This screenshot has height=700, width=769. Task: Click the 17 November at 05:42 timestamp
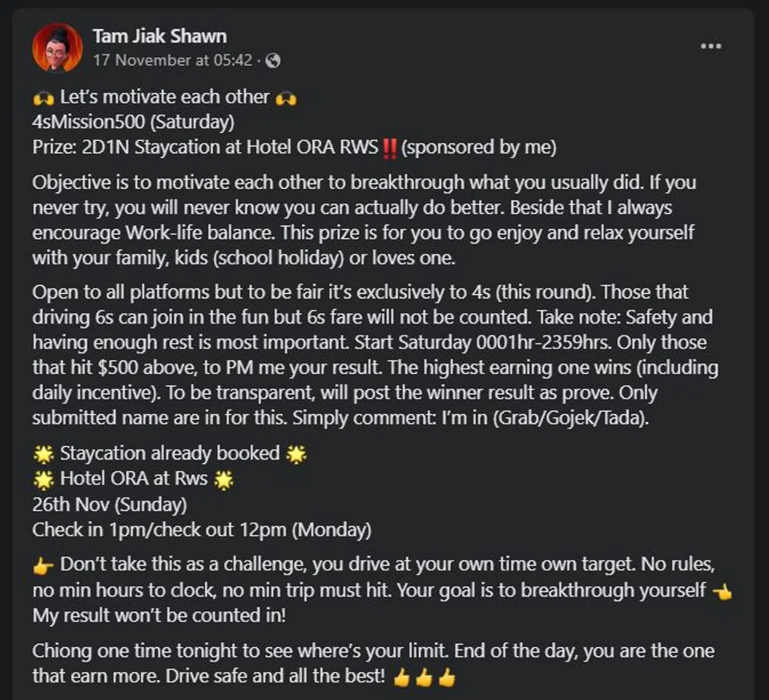pos(173,60)
